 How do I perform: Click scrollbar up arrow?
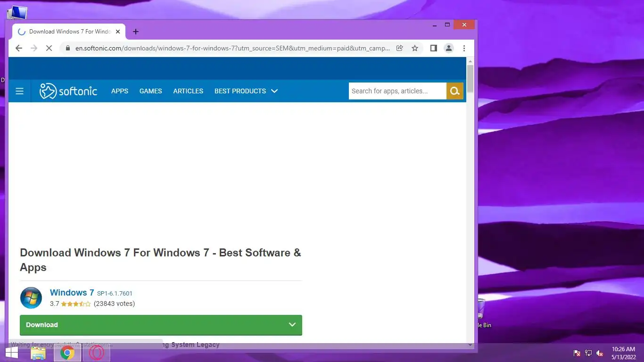(x=470, y=61)
